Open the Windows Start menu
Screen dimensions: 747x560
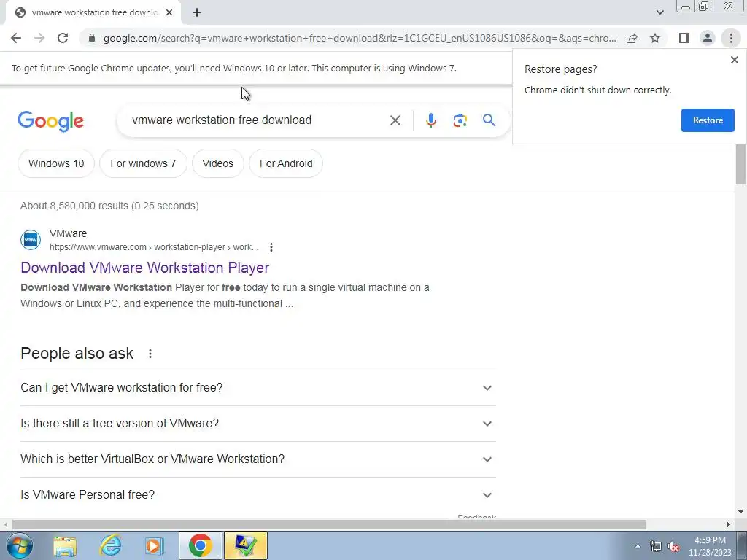tap(20, 545)
